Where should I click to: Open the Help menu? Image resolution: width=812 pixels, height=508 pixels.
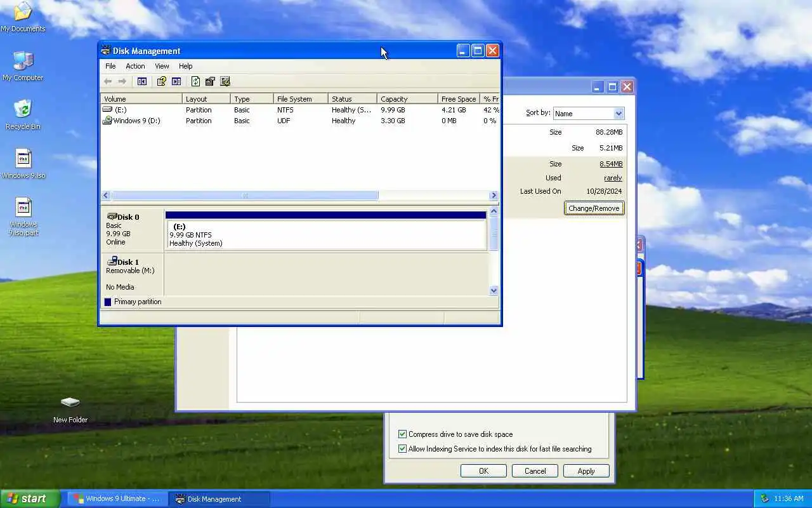click(x=185, y=66)
